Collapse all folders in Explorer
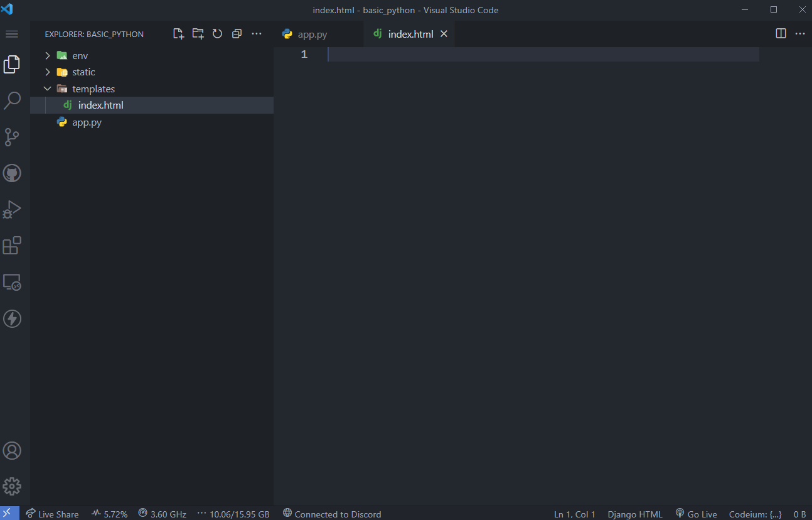This screenshot has height=520, width=812. pyautogui.click(x=237, y=34)
